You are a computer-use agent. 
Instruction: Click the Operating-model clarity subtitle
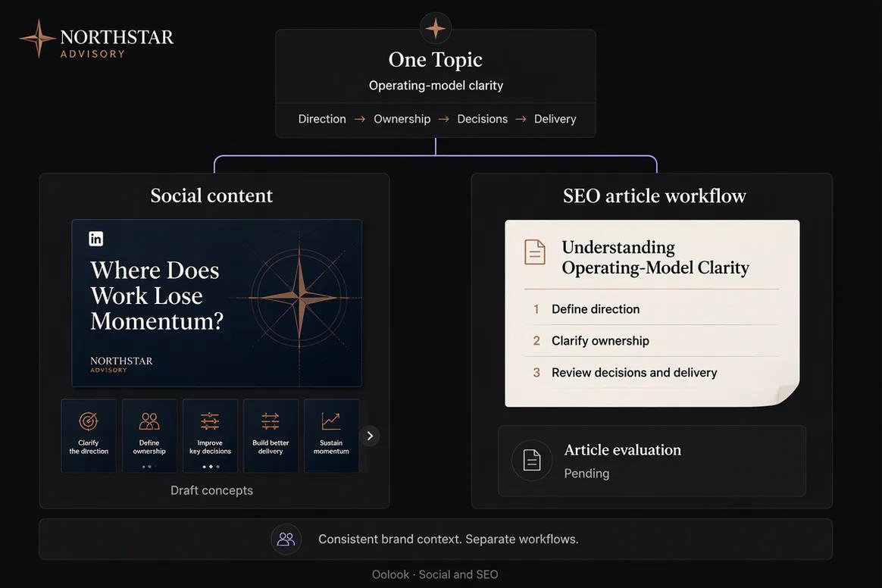pyautogui.click(x=436, y=86)
